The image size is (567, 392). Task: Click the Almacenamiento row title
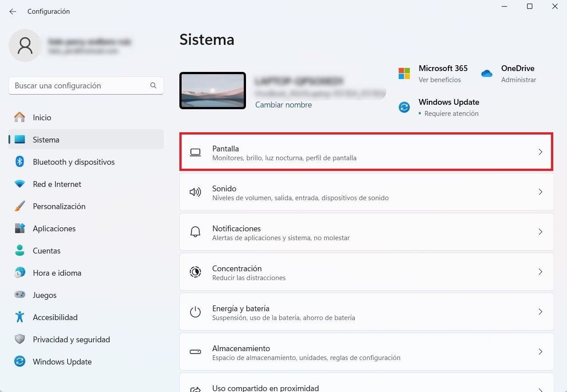(x=241, y=348)
